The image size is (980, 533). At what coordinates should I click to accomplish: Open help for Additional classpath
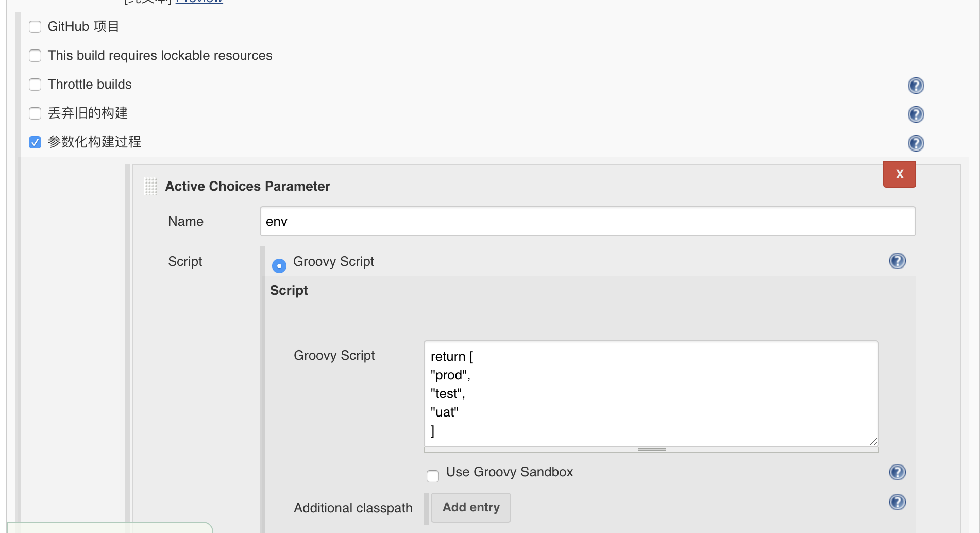(x=897, y=502)
